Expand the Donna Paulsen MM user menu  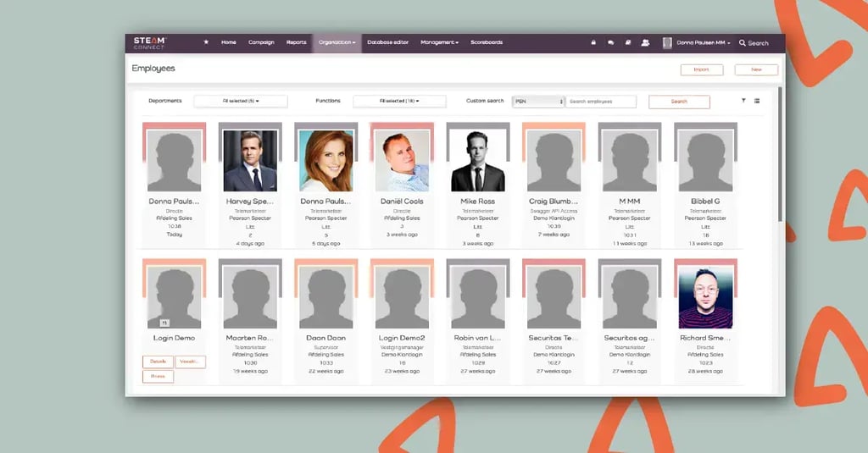click(x=703, y=42)
